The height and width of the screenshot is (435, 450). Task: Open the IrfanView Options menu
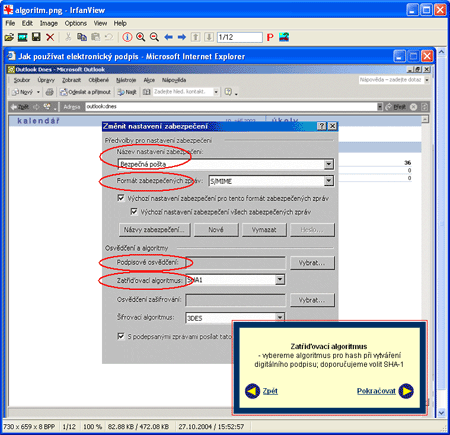(x=76, y=23)
